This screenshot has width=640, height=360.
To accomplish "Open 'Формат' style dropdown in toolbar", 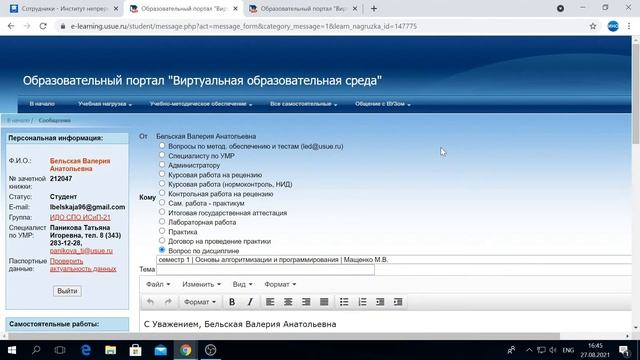I will coord(200,302).
